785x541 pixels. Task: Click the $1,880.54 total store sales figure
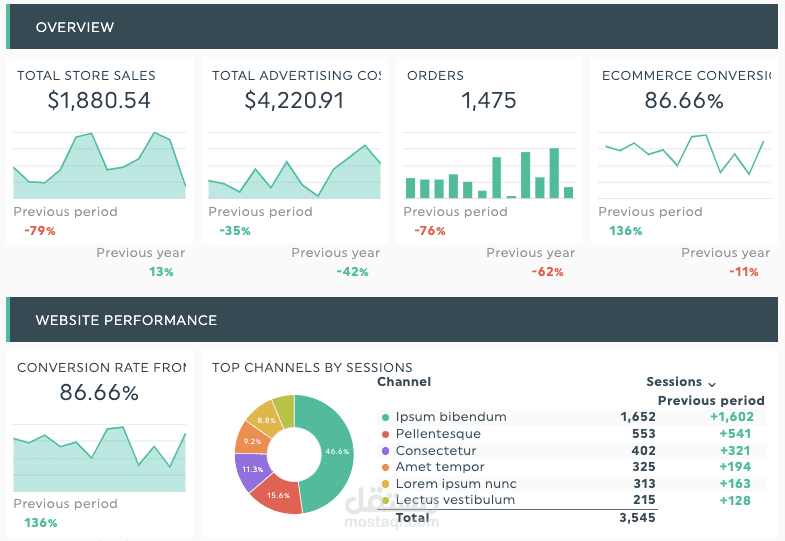pos(99,101)
